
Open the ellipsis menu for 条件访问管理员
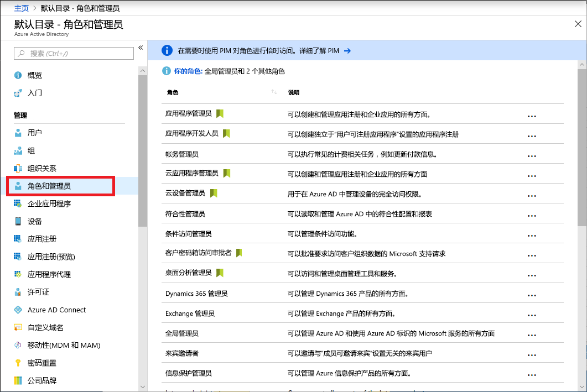tap(532, 236)
